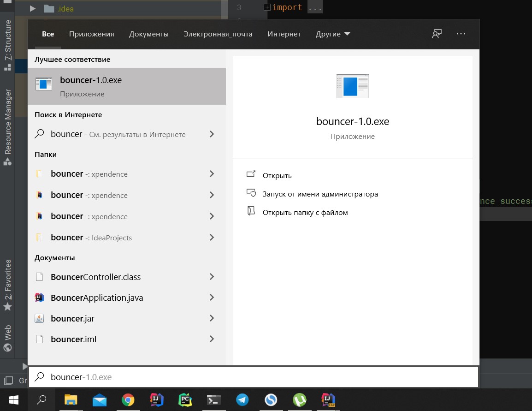Expand the bouncer IdeaProjects folder chevron
This screenshot has height=411, width=532.
pyautogui.click(x=212, y=237)
